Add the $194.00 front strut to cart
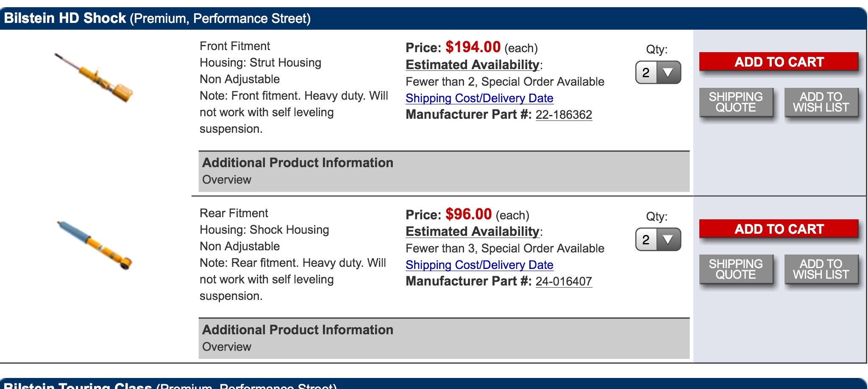The image size is (868, 389). (779, 62)
